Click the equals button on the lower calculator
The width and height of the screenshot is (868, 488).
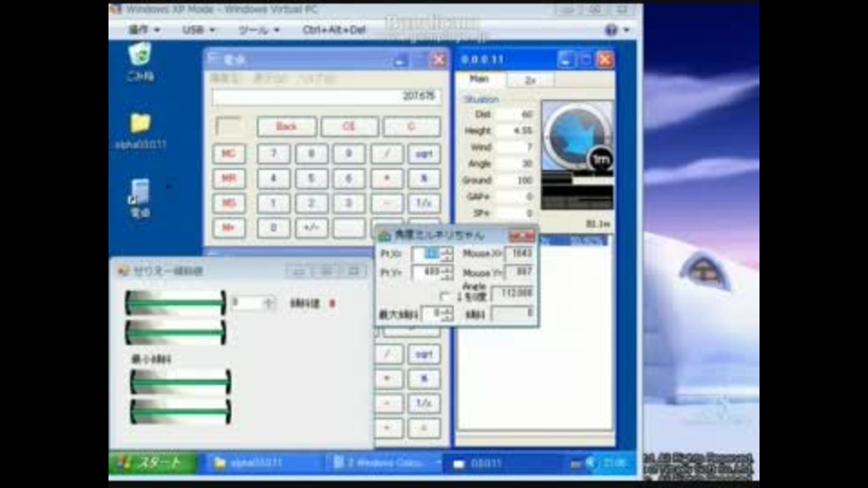coord(424,427)
